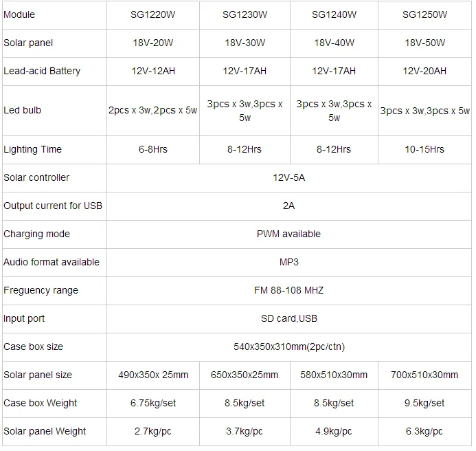Select the SG1240W module header cell

(334, 14)
